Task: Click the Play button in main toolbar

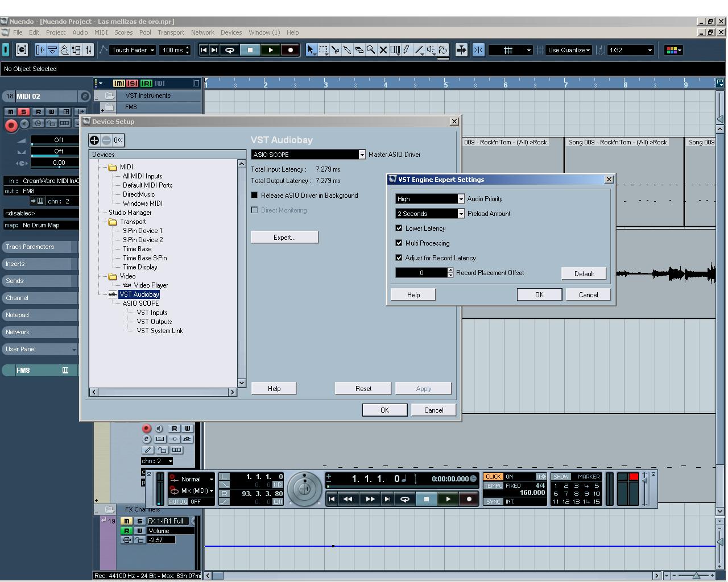Action: [271, 50]
